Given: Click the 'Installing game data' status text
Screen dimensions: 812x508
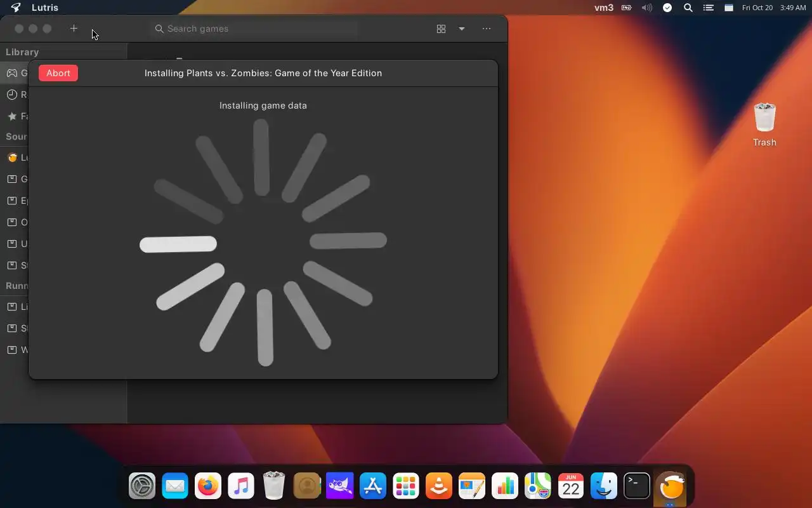Looking at the screenshot, I should pos(263,105).
